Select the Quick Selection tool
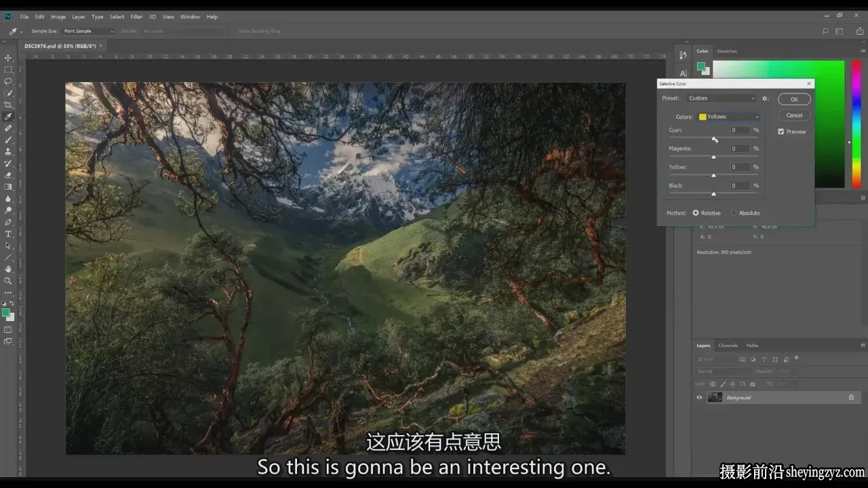 coord(8,93)
